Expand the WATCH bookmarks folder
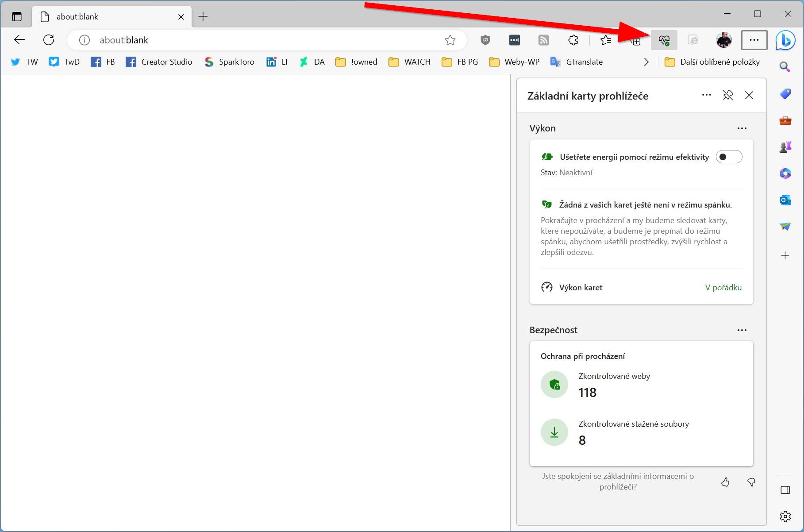Screen dimensions: 804x532 click(409, 62)
